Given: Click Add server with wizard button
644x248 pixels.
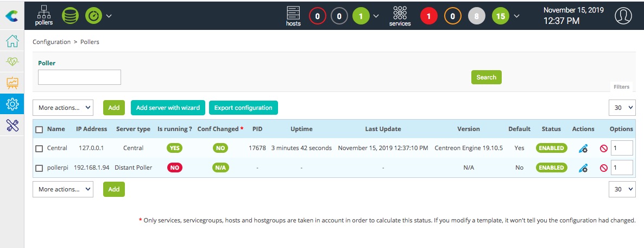Looking at the screenshot, I should (x=168, y=108).
